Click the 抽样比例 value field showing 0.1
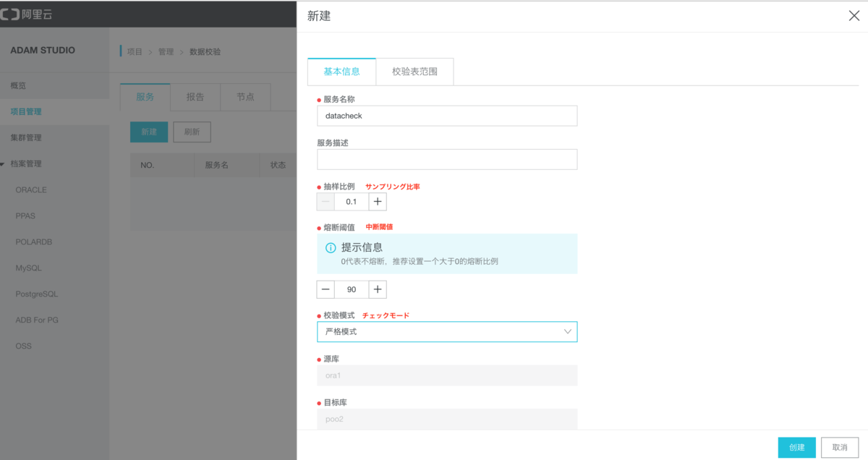The image size is (868, 460). [x=352, y=202]
